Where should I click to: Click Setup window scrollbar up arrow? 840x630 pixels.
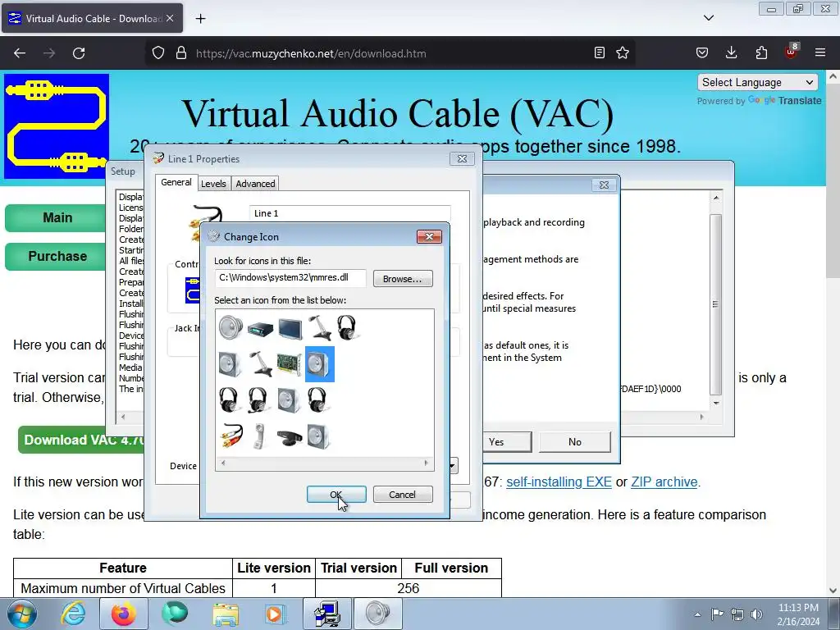pos(715,198)
